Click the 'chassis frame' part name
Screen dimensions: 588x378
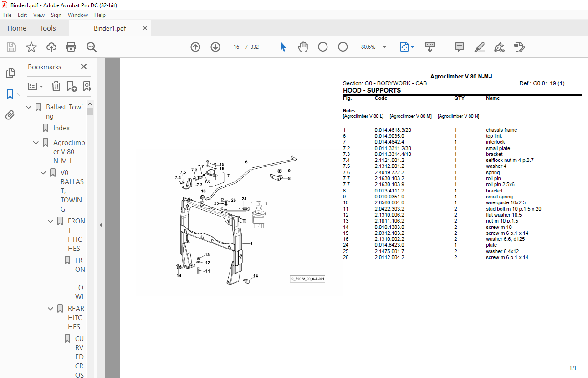click(501, 130)
